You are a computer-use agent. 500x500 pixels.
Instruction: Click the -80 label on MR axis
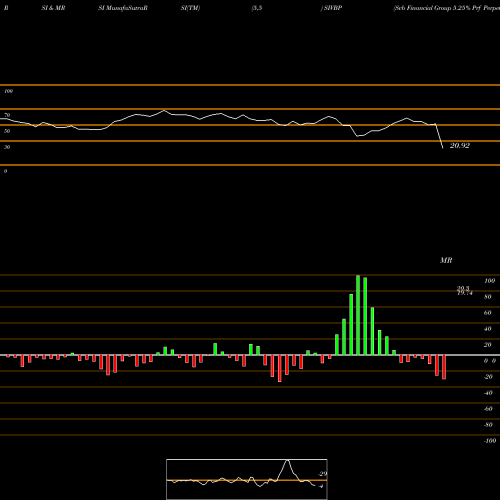pyautogui.click(x=488, y=425)
